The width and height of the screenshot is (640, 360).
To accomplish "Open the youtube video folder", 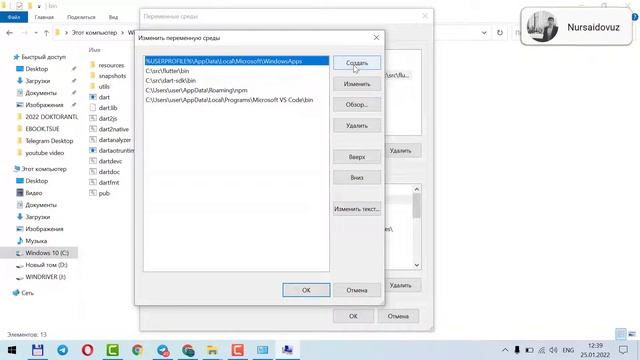I will click(x=44, y=153).
